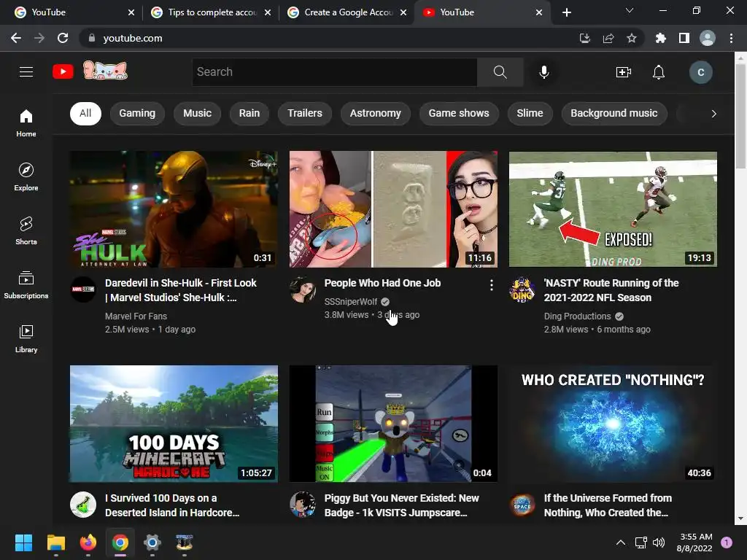The image size is (747, 560).
Task: Select the Trailers filter chip
Action: point(304,113)
